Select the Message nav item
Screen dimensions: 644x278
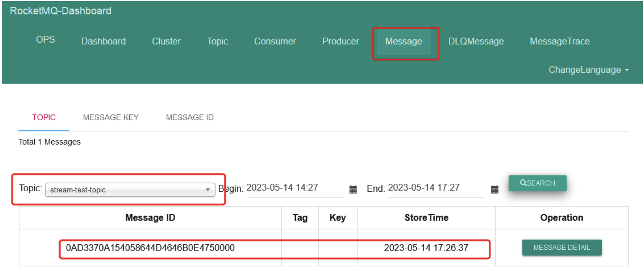pyautogui.click(x=403, y=41)
